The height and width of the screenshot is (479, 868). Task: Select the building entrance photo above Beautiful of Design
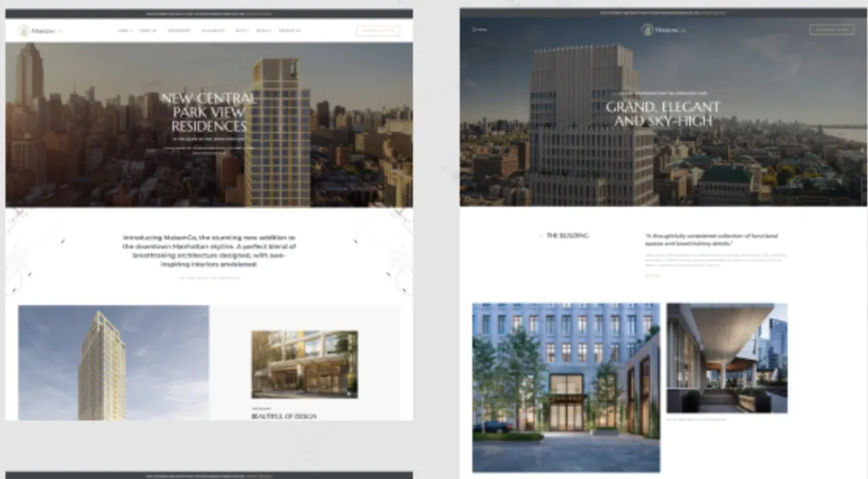(304, 364)
